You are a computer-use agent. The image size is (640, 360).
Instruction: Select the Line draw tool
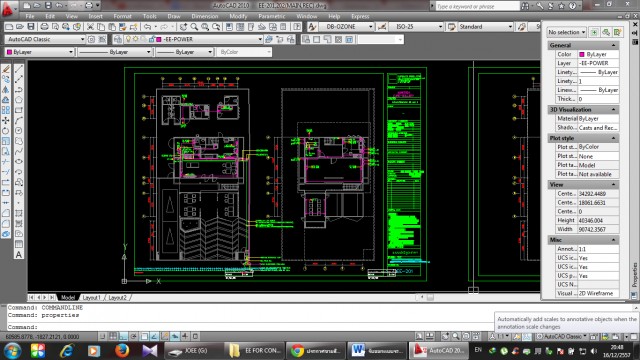pos(19,69)
